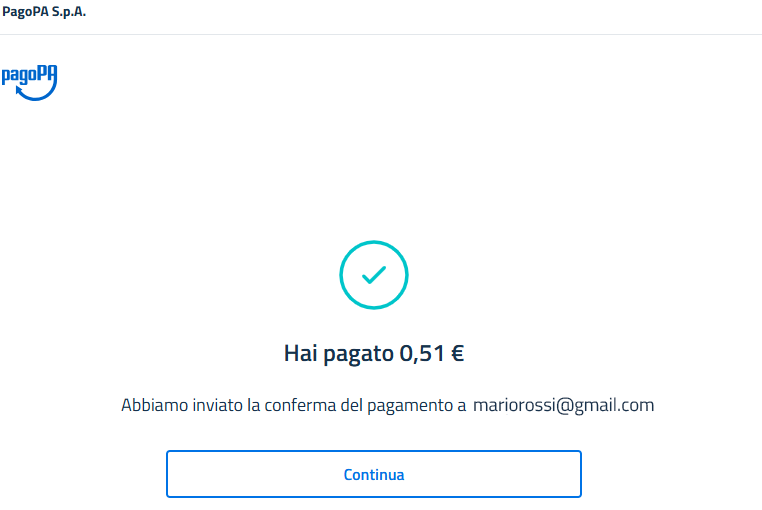Click the 'S.p.A.' part of header

coord(69,12)
